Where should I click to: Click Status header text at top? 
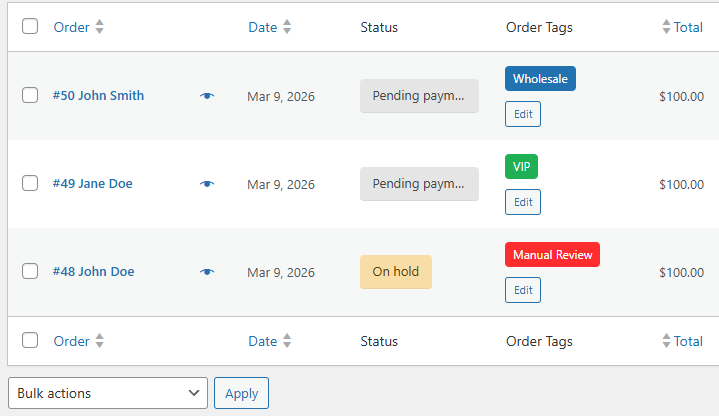[379, 27]
